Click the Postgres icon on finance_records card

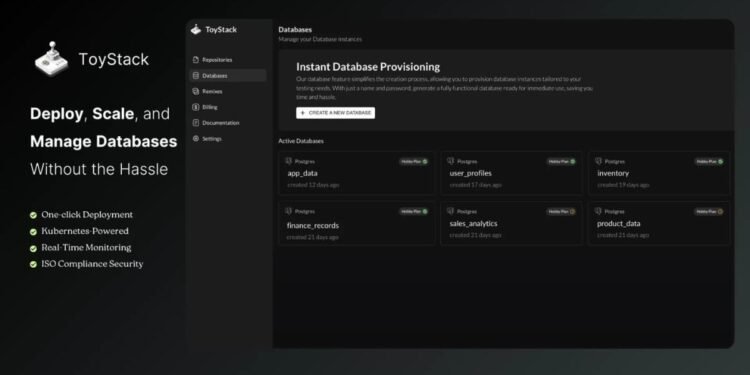288,211
